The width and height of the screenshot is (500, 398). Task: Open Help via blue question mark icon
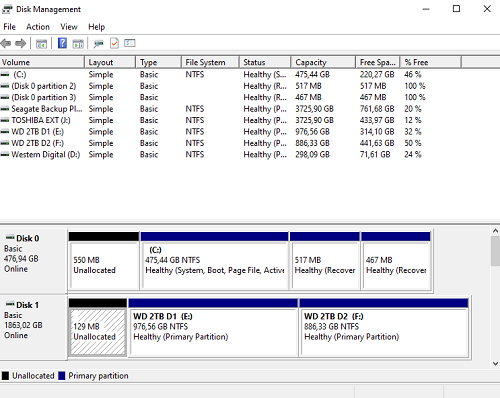pyautogui.click(x=62, y=43)
